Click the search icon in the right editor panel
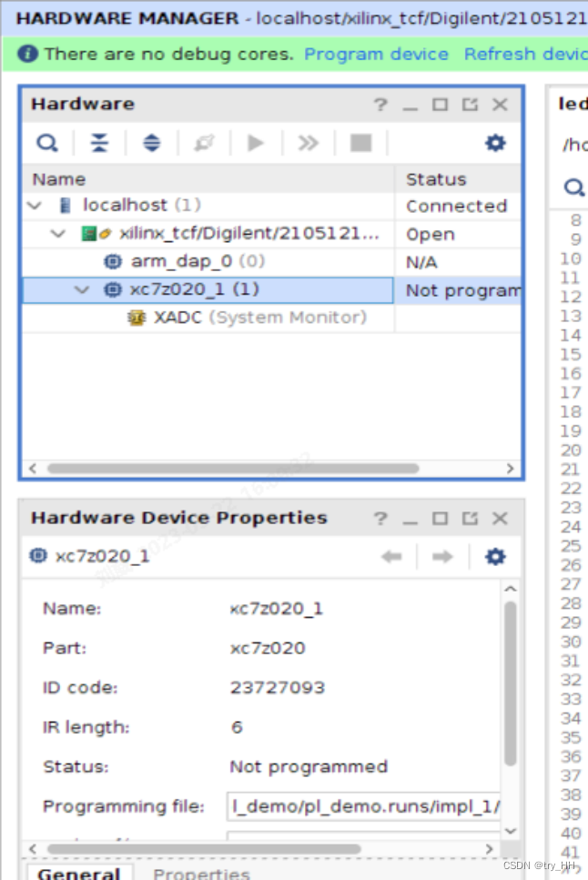 click(x=573, y=187)
